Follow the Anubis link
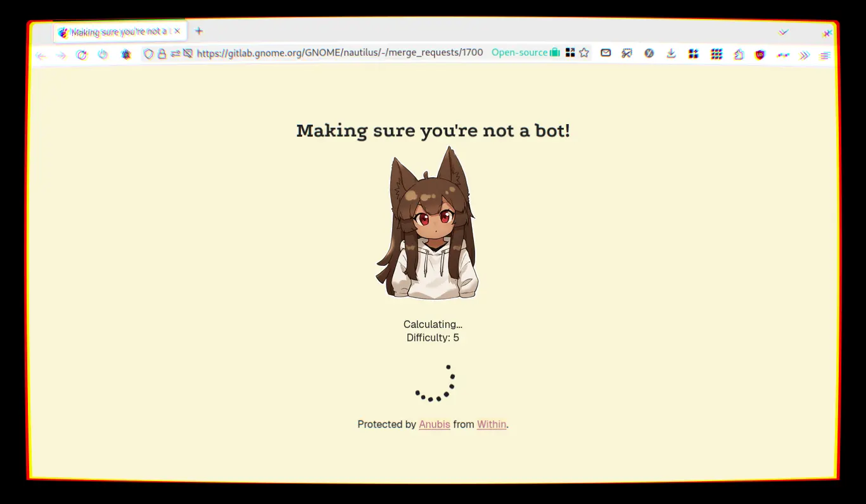This screenshot has height=504, width=866. point(435,424)
